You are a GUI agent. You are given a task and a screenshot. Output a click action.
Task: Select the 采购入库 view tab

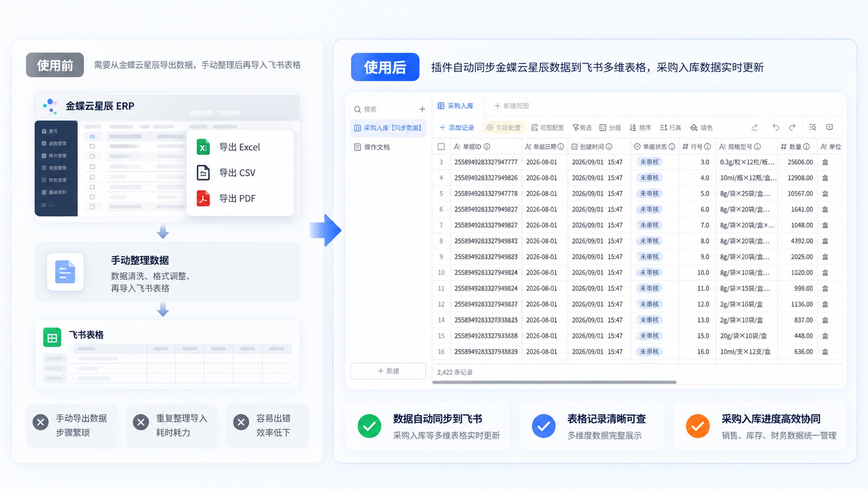point(456,105)
